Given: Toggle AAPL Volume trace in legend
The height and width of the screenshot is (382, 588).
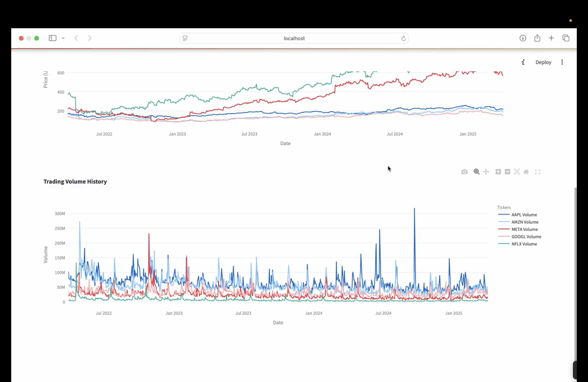Looking at the screenshot, I should (x=524, y=215).
